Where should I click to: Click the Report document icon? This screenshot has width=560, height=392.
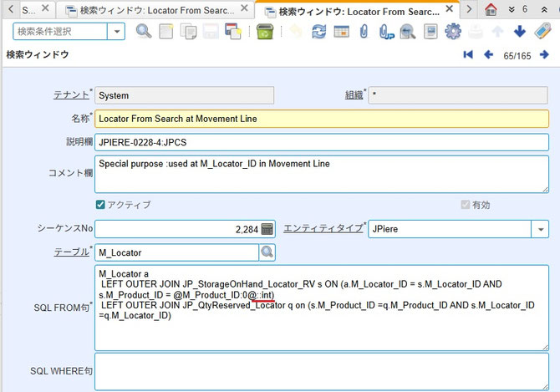(430, 32)
